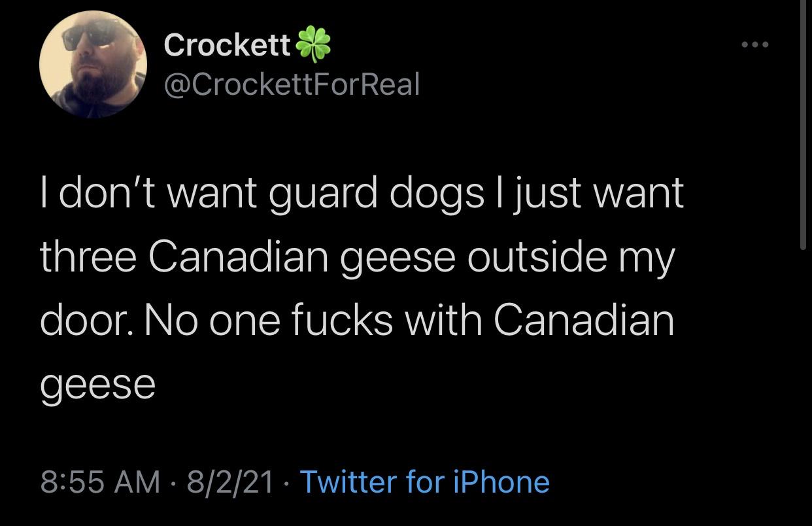Click the word 'three' in the tweet
Screen dimensions: 812x526
[88, 257]
